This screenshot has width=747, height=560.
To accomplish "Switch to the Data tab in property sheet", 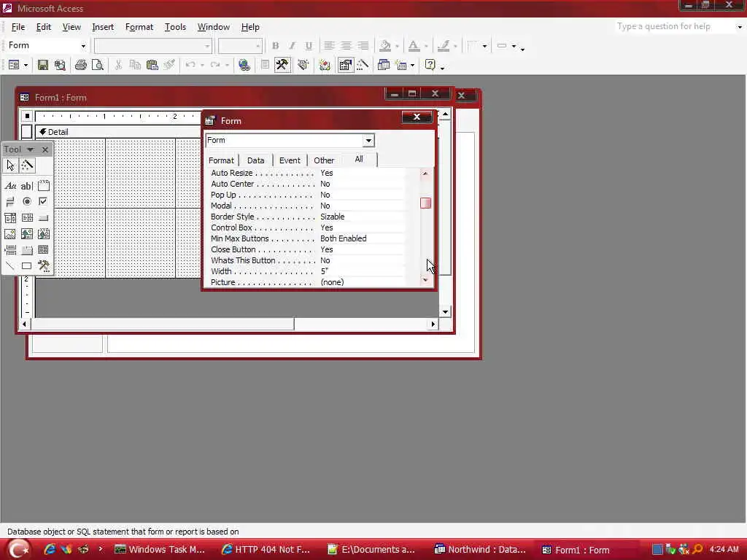I will pyautogui.click(x=256, y=160).
